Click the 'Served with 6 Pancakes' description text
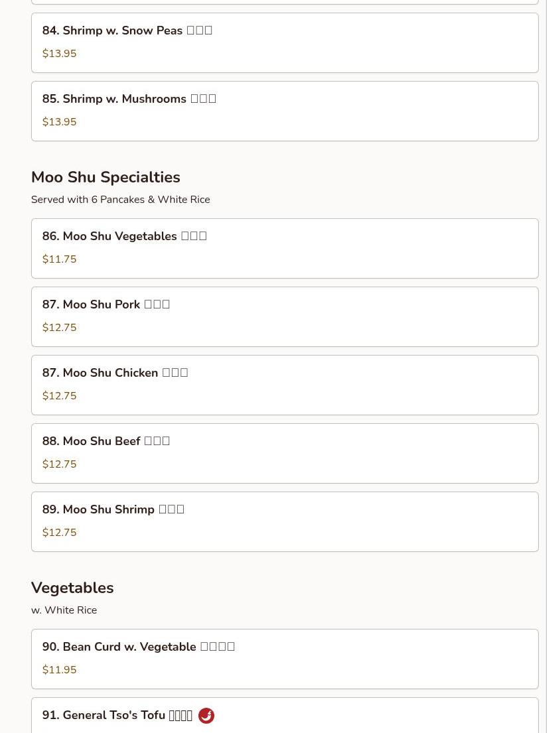The height and width of the screenshot is (733, 560). pos(120,200)
